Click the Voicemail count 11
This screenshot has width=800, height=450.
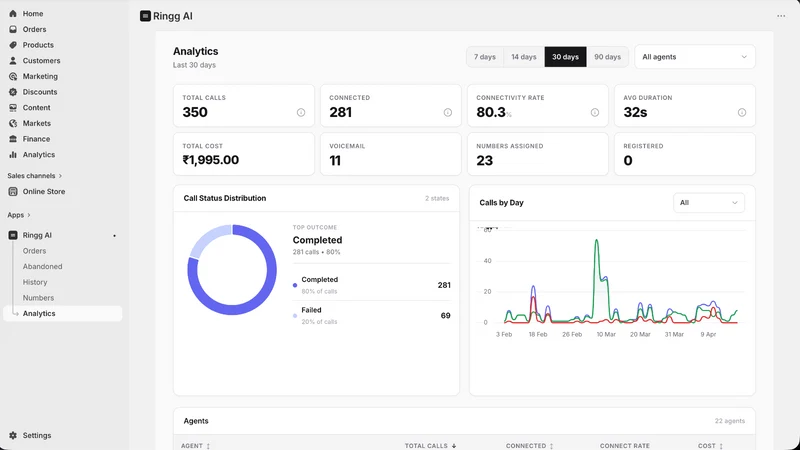point(335,161)
